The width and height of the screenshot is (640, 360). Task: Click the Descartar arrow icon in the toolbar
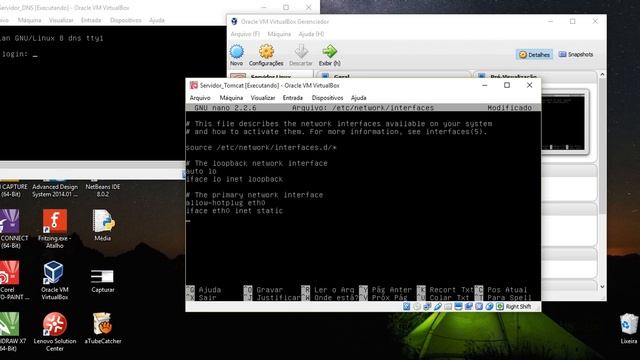pos(301,52)
